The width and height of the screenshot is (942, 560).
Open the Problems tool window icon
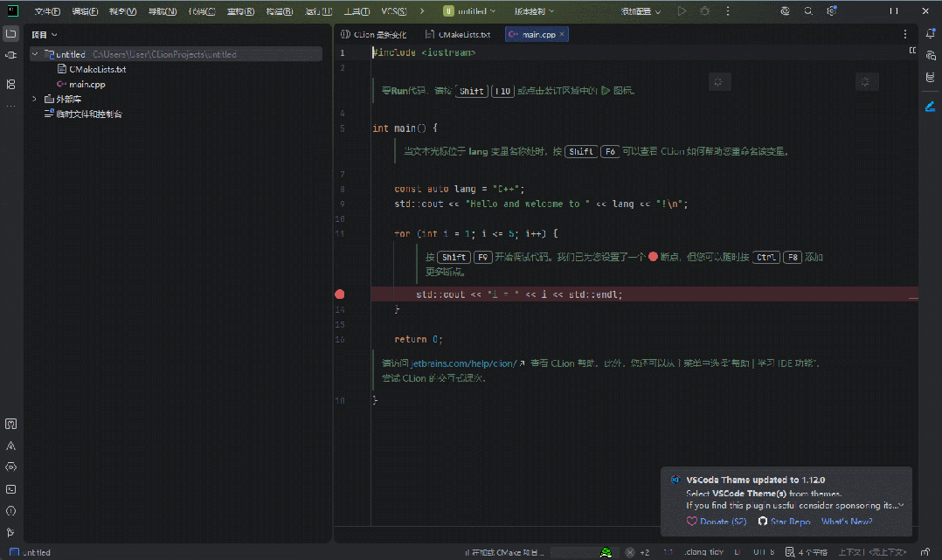coord(11,510)
